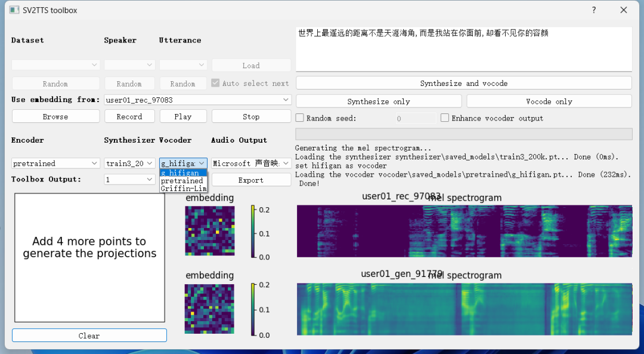The width and height of the screenshot is (644, 354).
Task: Select g_hifigan in the vocoder list
Action: [182, 173]
